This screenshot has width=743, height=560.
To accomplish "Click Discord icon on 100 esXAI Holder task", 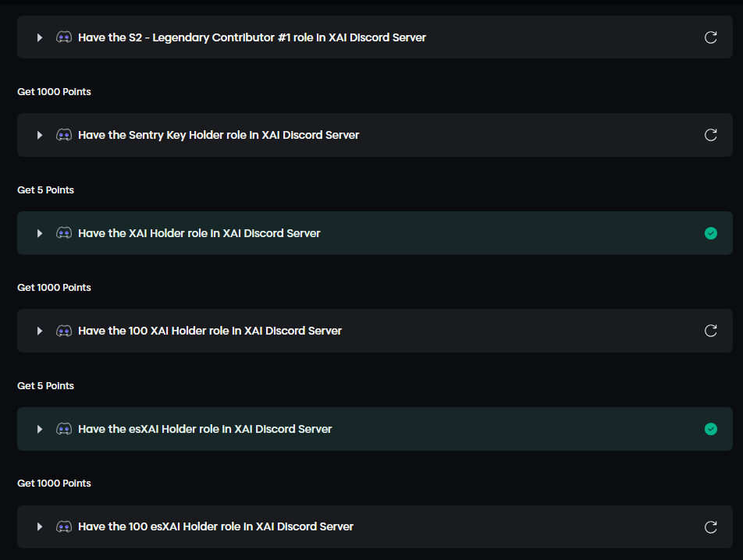I will pos(64,526).
